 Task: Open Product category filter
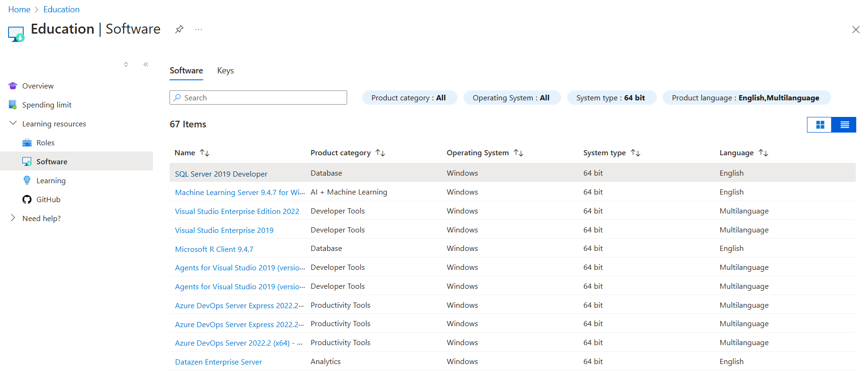click(409, 98)
